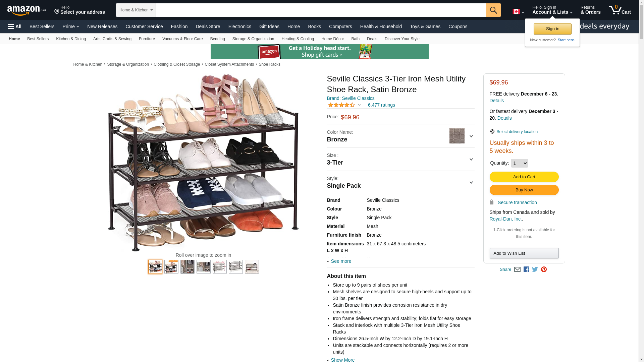This screenshot has height=362, width=644.
Task: Select Storage & Organization subnav tab
Action: coord(253,39)
